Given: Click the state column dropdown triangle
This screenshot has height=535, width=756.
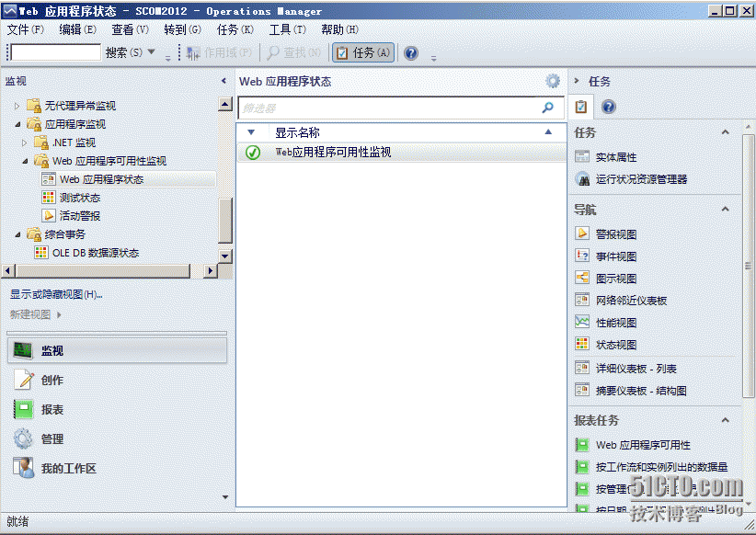Looking at the screenshot, I should point(251,132).
